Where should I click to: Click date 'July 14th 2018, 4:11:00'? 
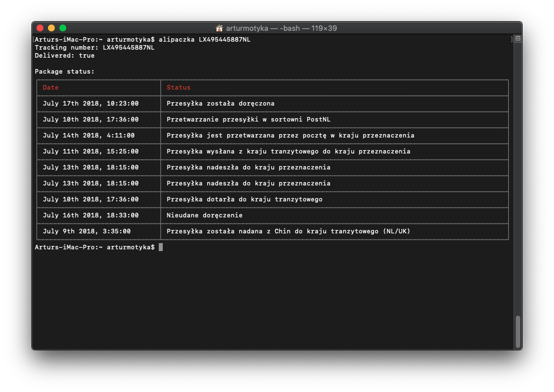pos(89,135)
